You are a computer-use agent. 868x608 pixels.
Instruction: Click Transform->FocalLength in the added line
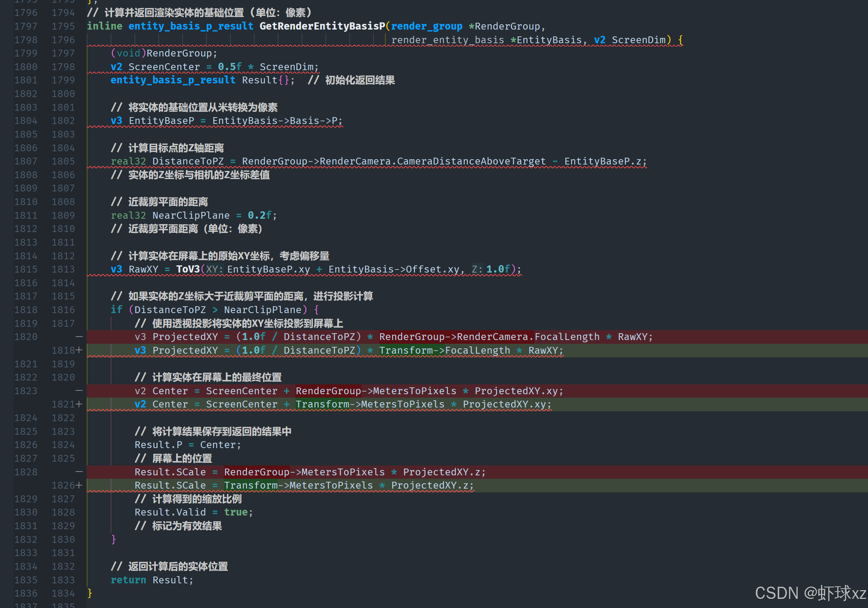[444, 351]
